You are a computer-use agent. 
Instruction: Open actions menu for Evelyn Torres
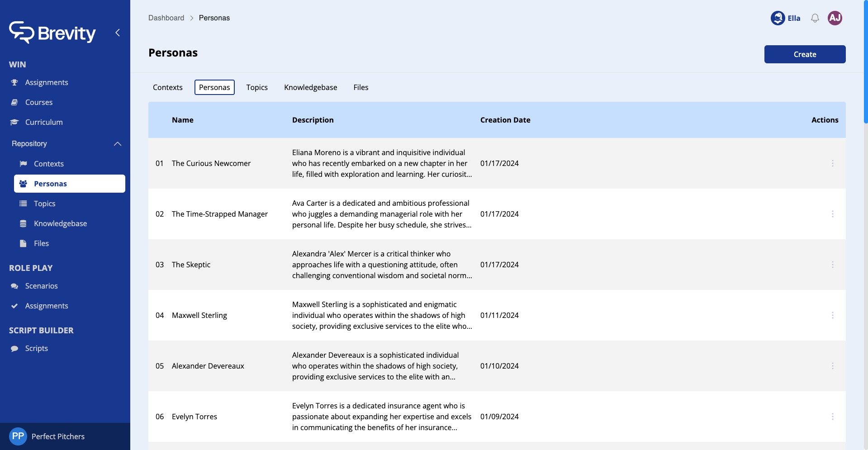[x=832, y=417]
